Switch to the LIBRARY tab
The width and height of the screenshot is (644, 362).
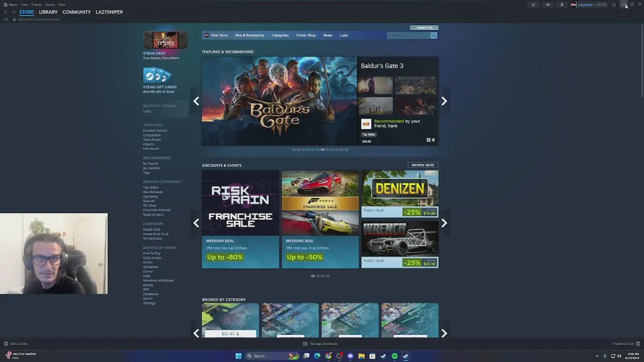pos(48,12)
